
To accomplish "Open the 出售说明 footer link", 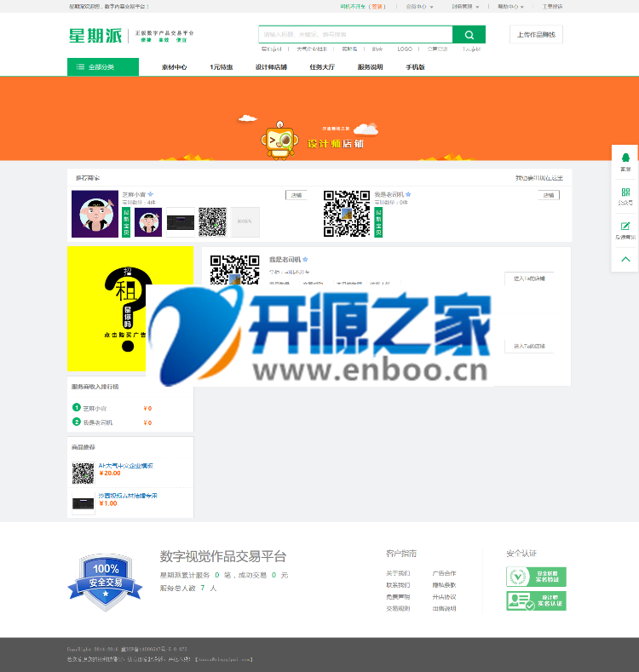I will click(444, 609).
